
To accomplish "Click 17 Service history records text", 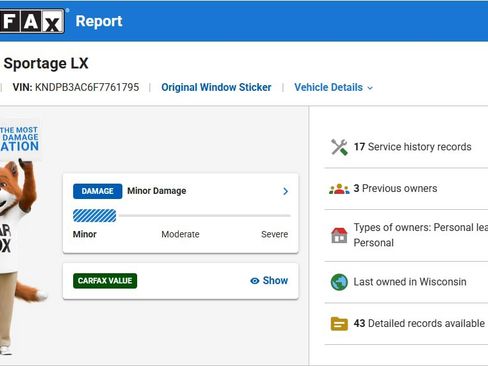I will click(413, 147).
